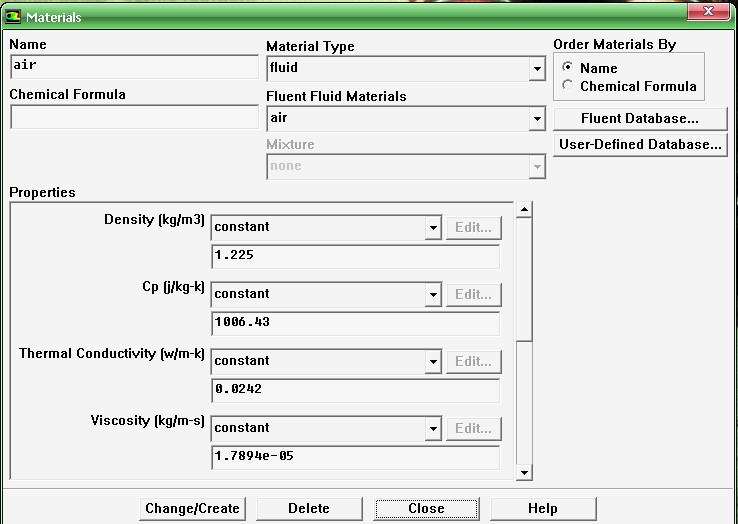Viewport: 738px width, 524px height.
Task: Select Chemical Formula ordering option
Action: 568,86
